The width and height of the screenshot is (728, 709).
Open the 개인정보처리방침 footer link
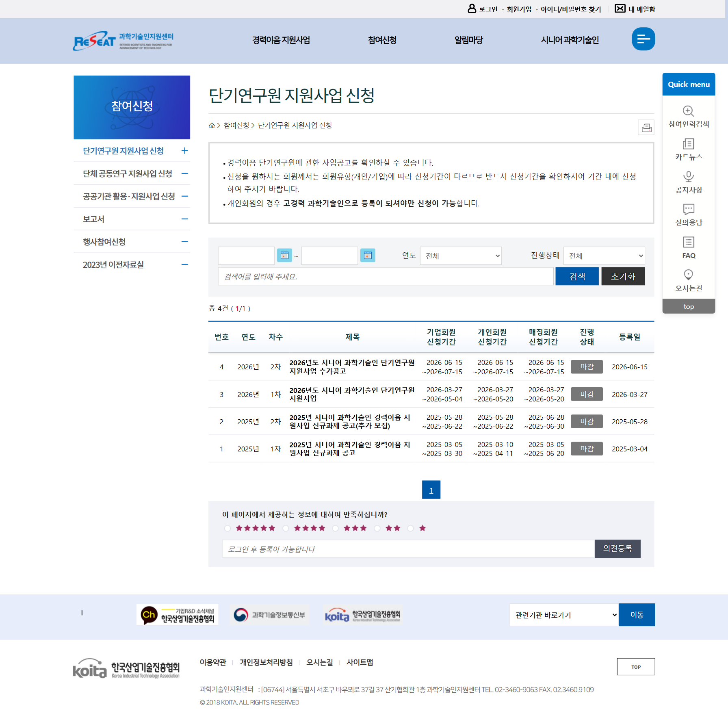pos(266,662)
